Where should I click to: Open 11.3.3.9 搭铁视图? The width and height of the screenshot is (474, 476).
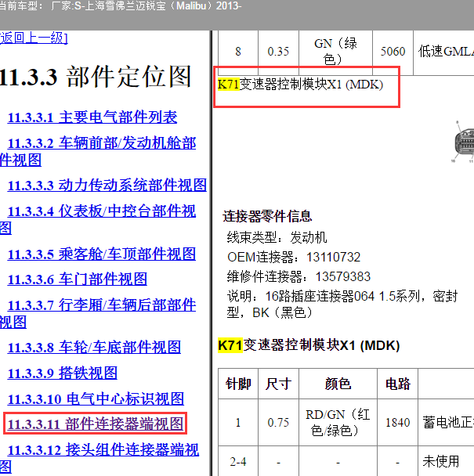pyautogui.click(x=63, y=373)
